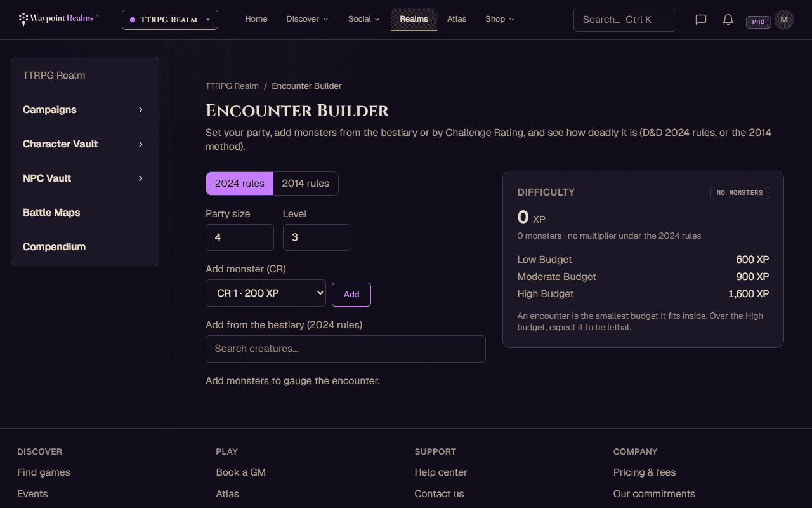Open the Atlas nav item

[457, 19]
